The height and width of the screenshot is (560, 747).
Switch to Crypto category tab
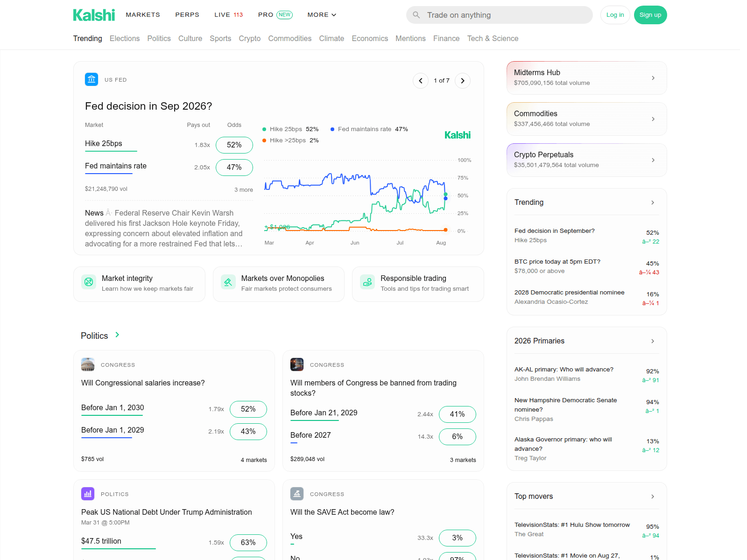[x=250, y=38]
